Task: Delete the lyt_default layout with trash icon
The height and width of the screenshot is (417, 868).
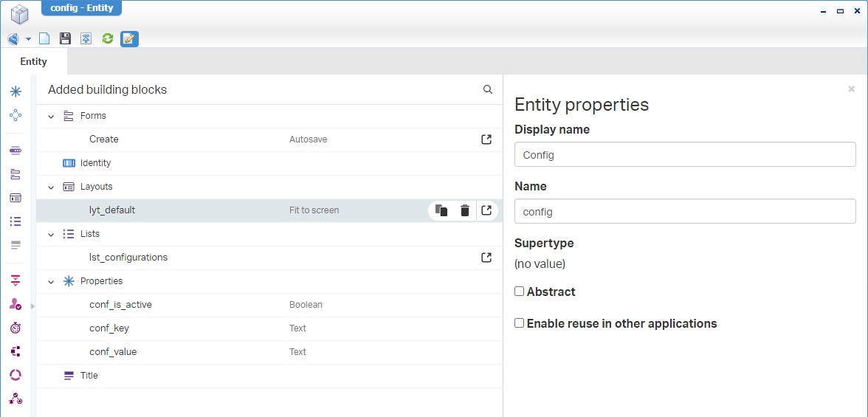Action: (464, 210)
